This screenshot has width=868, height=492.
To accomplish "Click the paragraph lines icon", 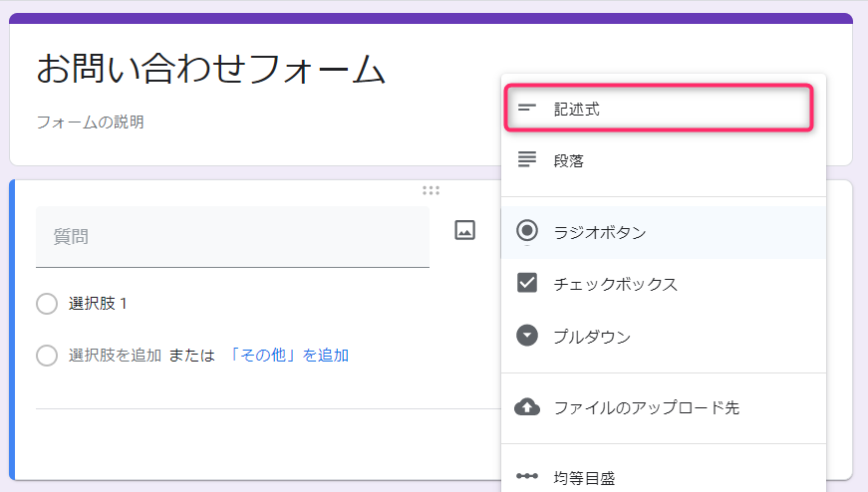I will [526, 159].
